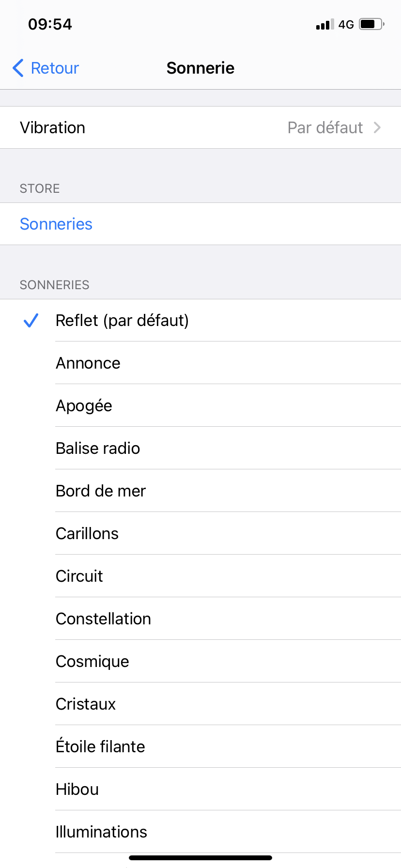Pick Balise radio from the list

pos(98,449)
